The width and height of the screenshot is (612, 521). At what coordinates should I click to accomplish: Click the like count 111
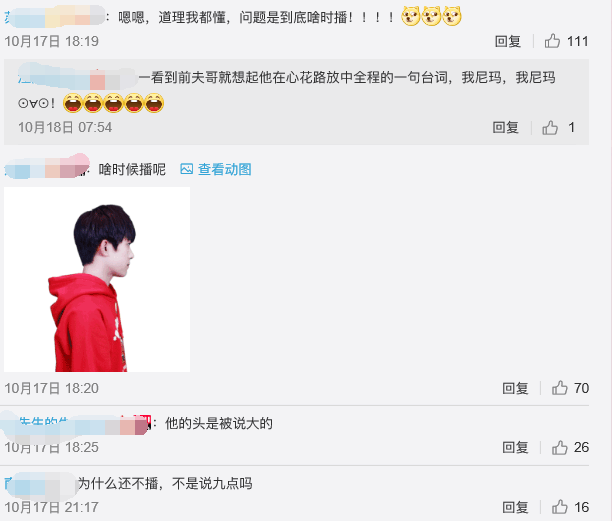577,41
